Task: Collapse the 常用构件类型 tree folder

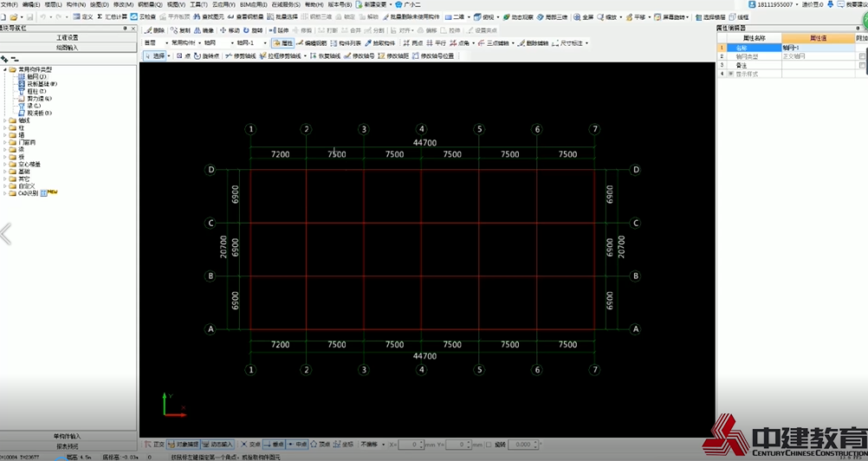Action: pyautogui.click(x=5, y=69)
